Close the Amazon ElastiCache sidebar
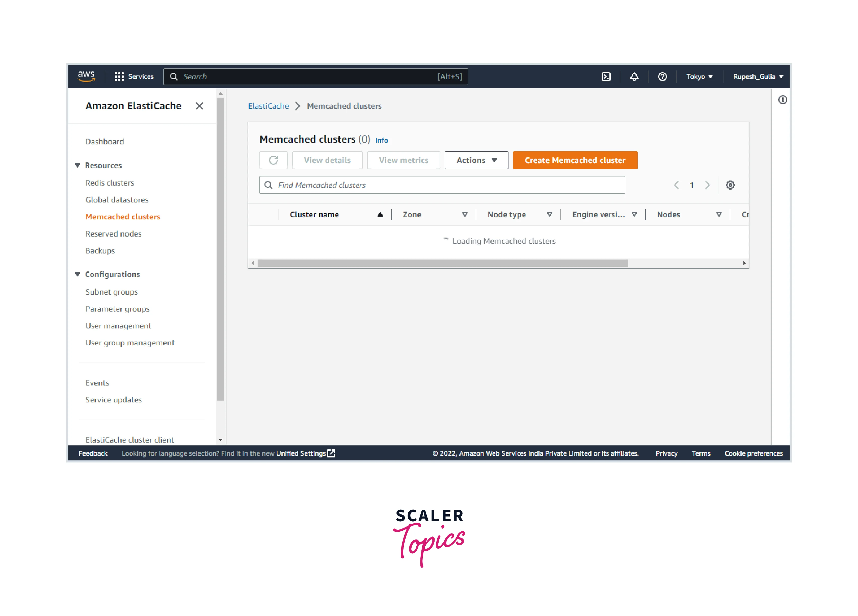 click(x=199, y=106)
